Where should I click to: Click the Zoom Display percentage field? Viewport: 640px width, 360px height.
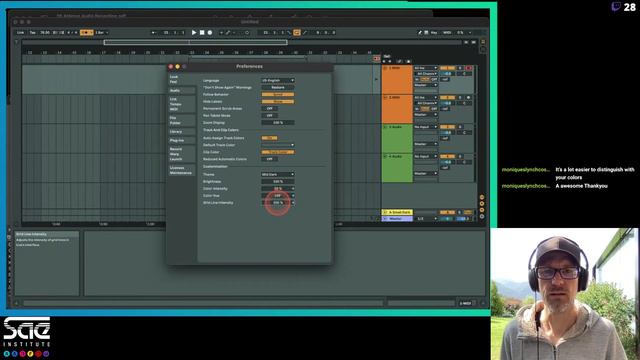(x=278, y=122)
